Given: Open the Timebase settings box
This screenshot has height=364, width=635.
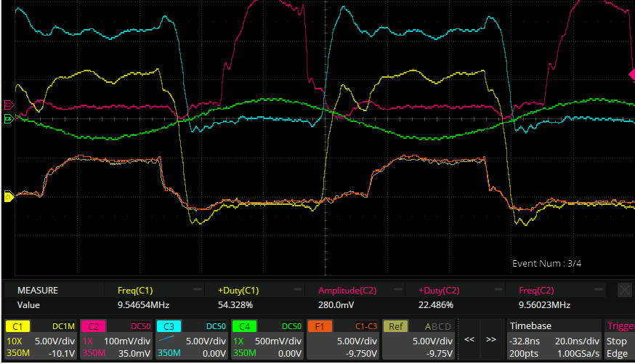Looking at the screenshot, I should coord(554,339).
